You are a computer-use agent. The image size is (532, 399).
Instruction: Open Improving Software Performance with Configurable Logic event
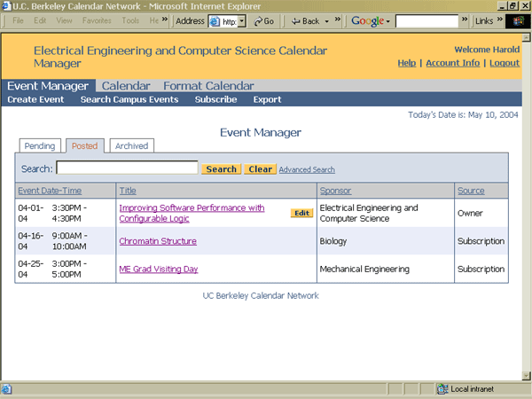(x=192, y=213)
